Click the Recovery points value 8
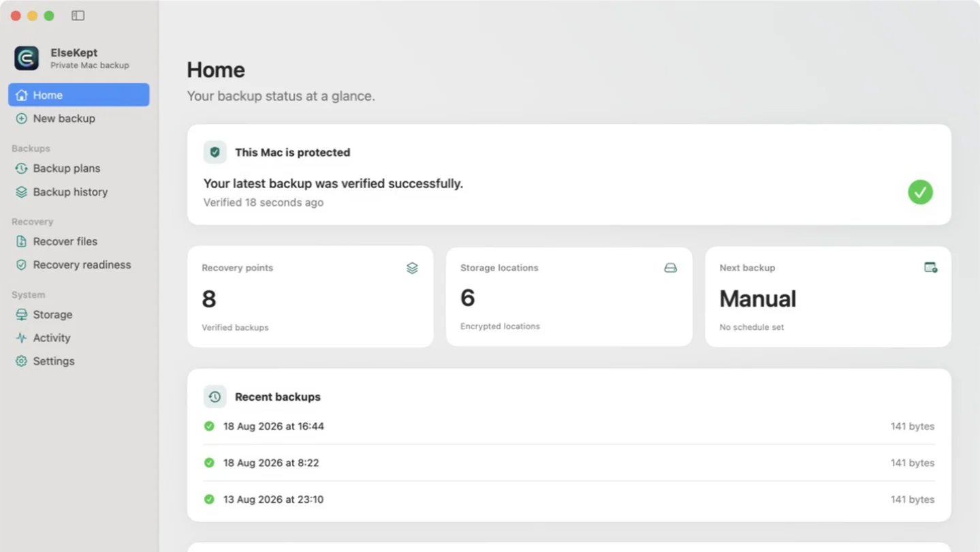Image resolution: width=980 pixels, height=552 pixels. point(209,299)
